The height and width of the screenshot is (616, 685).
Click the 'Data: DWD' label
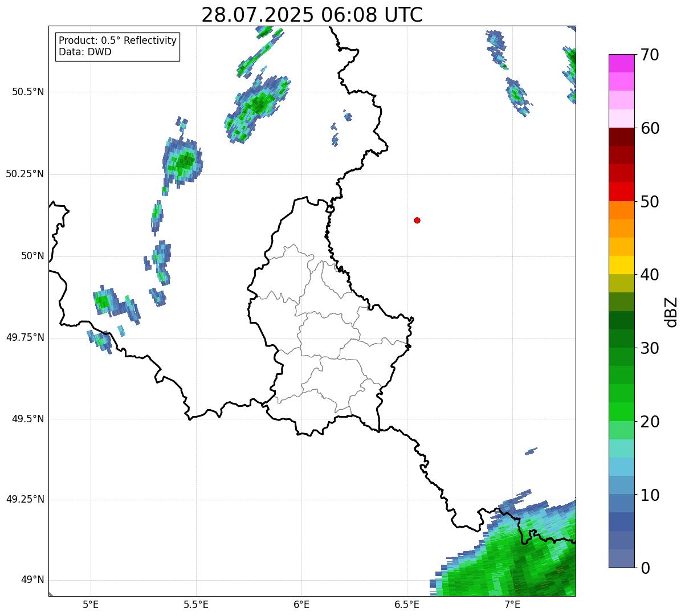click(85, 52)
